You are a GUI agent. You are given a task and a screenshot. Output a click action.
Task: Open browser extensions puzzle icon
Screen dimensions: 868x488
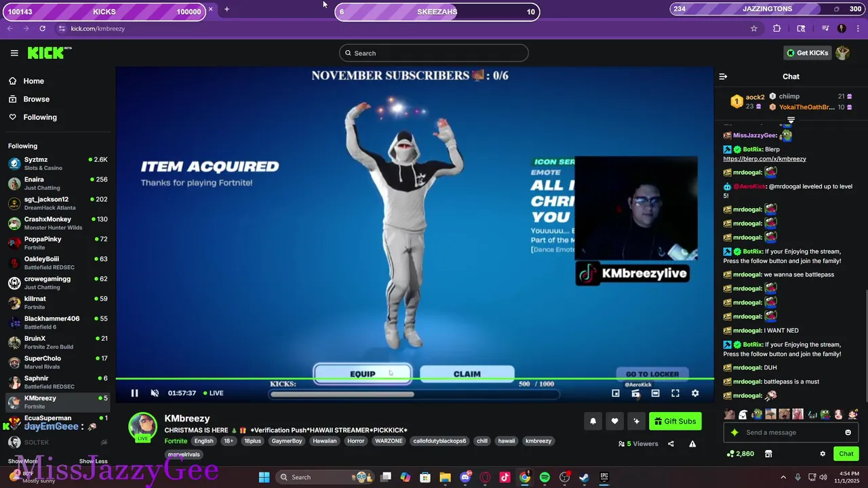click(x=777, y=28)
